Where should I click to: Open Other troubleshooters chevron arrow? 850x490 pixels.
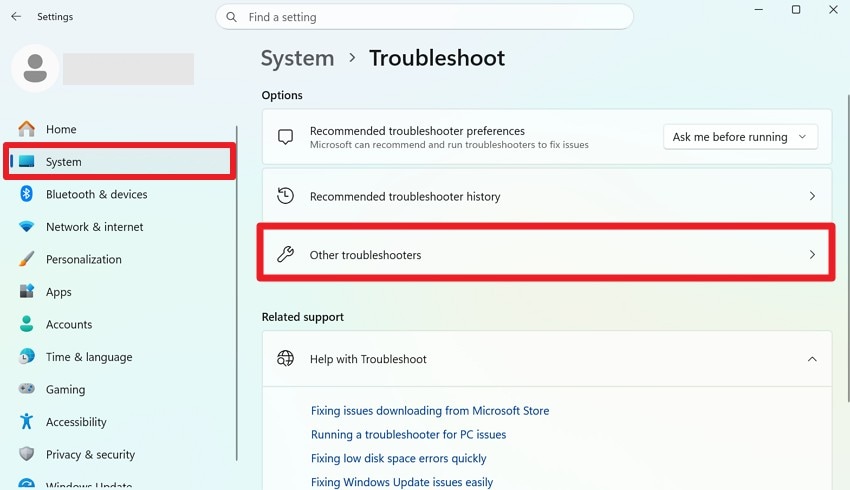pyautogui.click(x=812, y=254)
